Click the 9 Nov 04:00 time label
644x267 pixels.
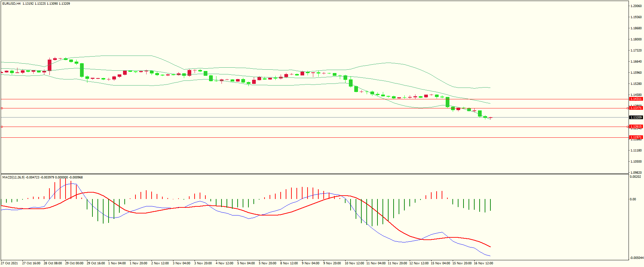[x=311, y=263]
